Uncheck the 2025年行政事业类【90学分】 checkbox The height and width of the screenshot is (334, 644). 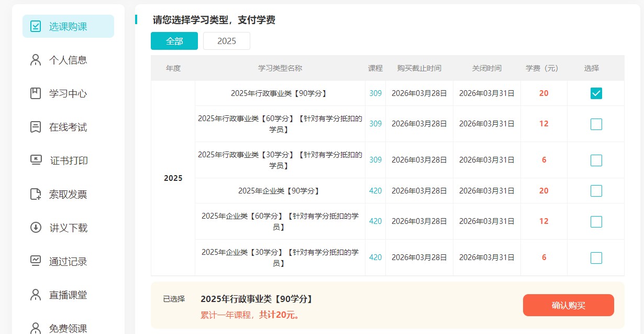596,93
